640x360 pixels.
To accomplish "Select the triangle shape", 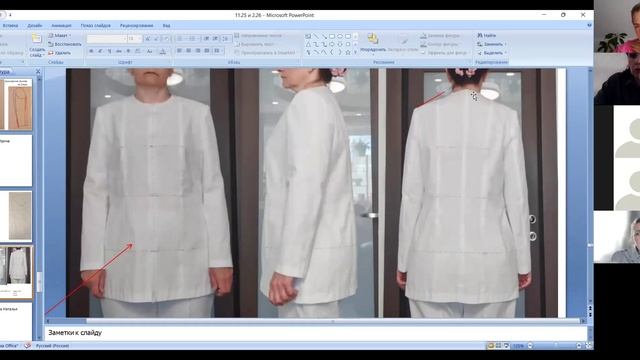I will (x=308, y=44).
